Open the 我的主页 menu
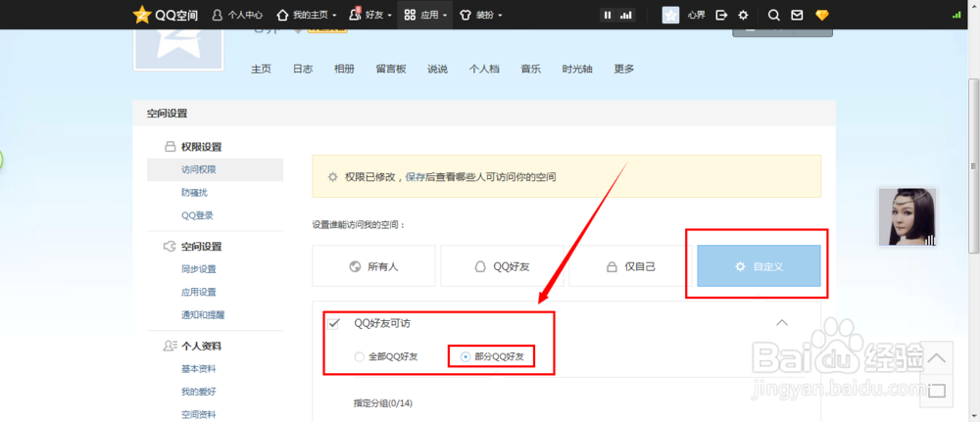This screenshot has width=980, height=422. pos(306,15)
